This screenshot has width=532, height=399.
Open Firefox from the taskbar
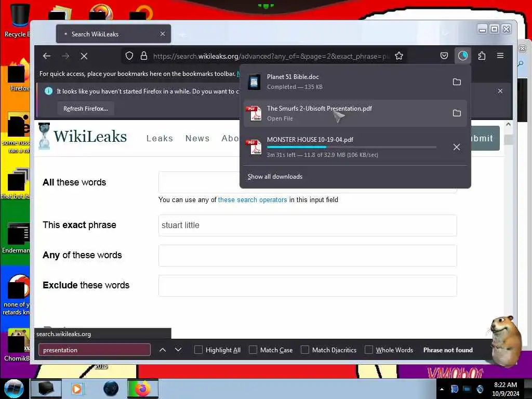click(x=143, y=389)
